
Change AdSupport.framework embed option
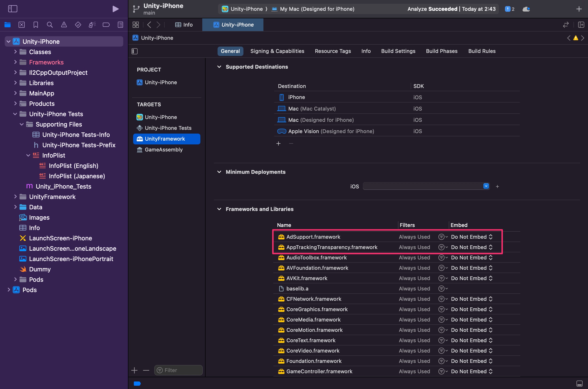[472, 237]
